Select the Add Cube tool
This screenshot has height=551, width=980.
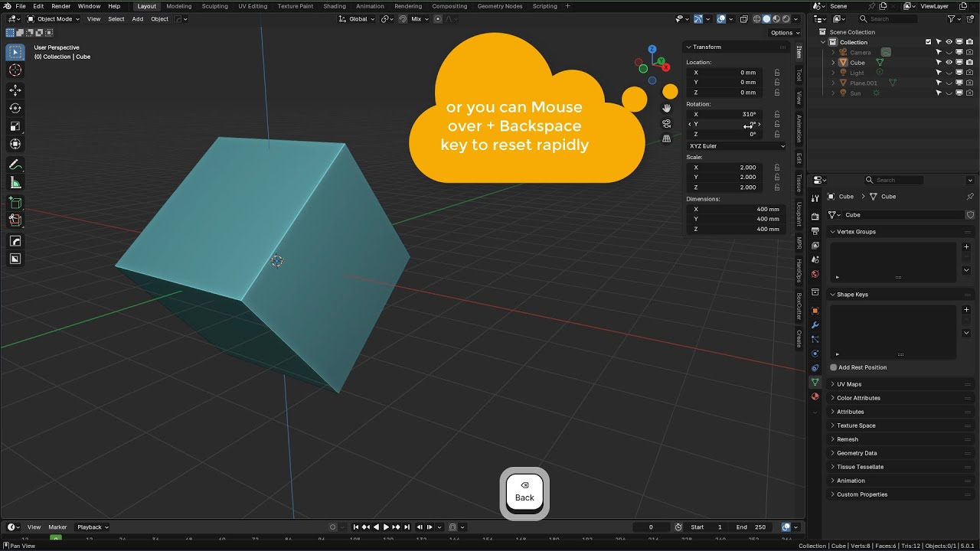15,203
